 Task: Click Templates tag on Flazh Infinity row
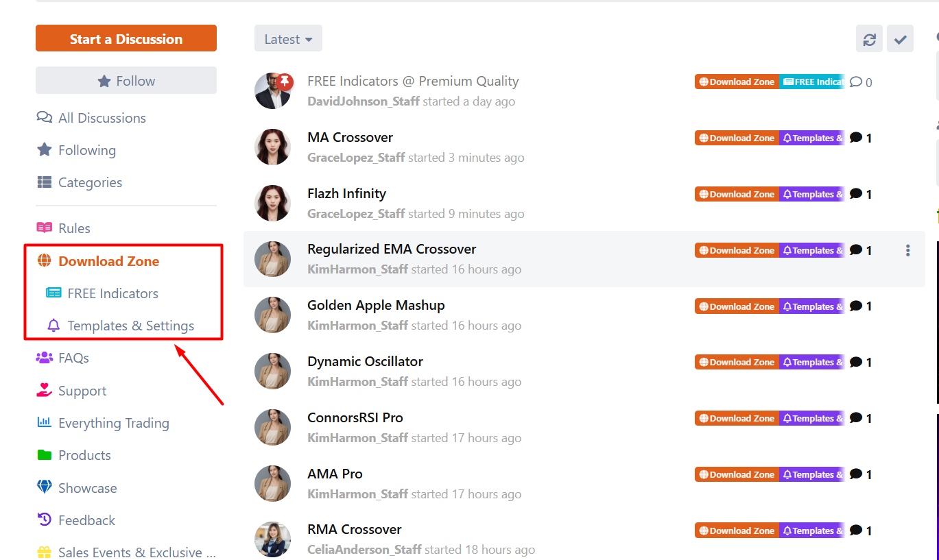[812, 194]
